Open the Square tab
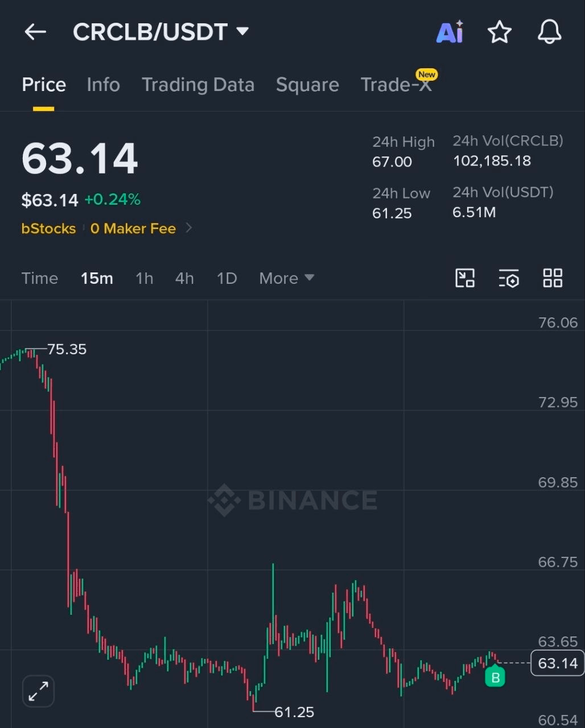This screenshot has width=585, height=728. [x=307, y=85]
